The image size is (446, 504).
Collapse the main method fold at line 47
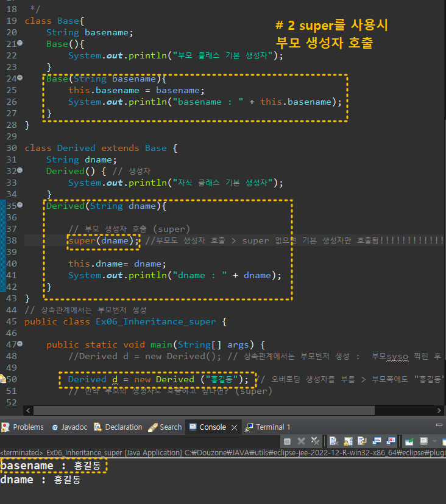pyautogui.click(x=20, y=343)
